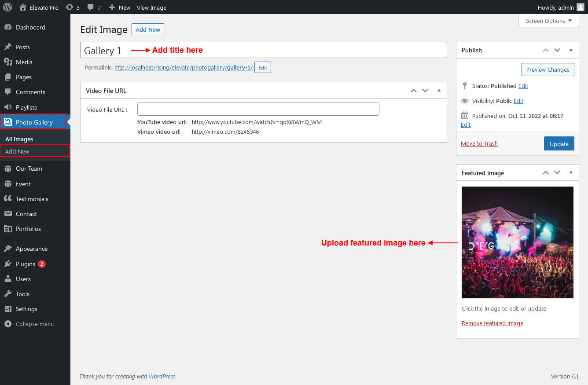Move the Publish panel down

pos(557,50)
